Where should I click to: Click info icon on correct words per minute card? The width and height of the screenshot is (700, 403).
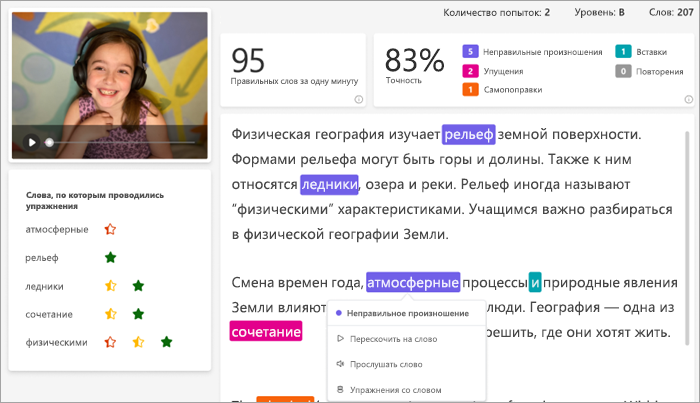click(x=358, y=100)
